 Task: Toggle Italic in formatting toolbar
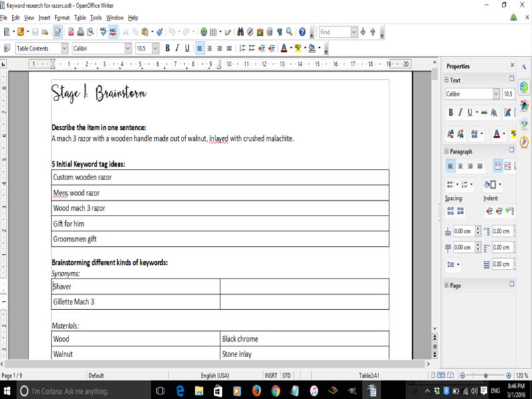(177, 48)
